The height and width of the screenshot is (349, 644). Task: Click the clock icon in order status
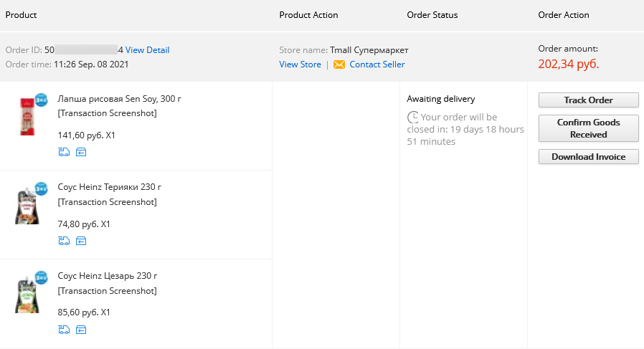[413, 117]
